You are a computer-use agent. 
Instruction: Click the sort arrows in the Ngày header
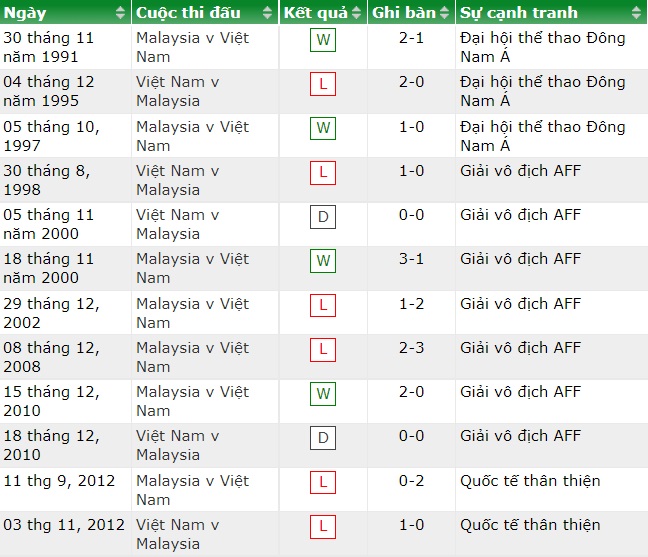120,13
